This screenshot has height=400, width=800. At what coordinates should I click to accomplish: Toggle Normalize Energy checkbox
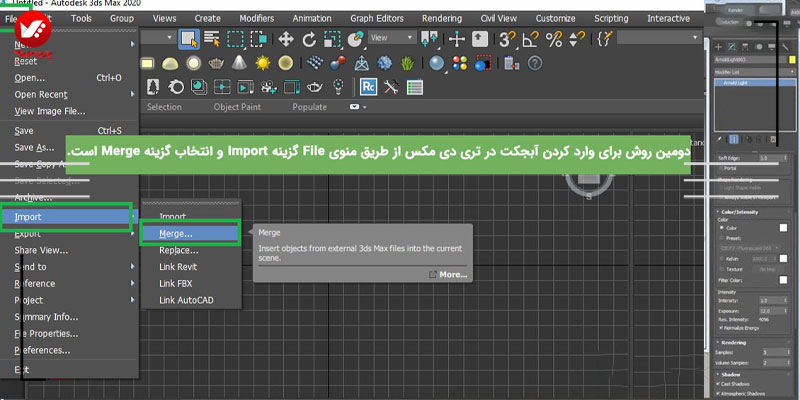pyautogui.click(x=720, y=328)
